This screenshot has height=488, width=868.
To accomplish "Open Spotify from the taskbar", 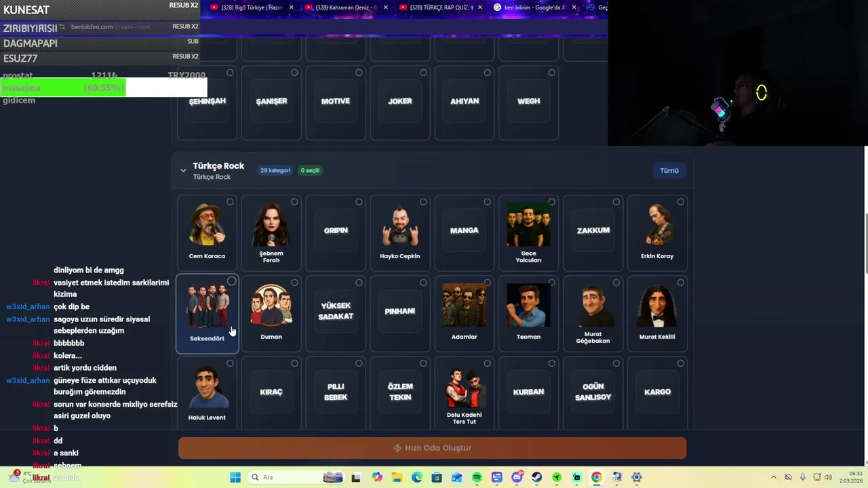I will coord(477,477).
